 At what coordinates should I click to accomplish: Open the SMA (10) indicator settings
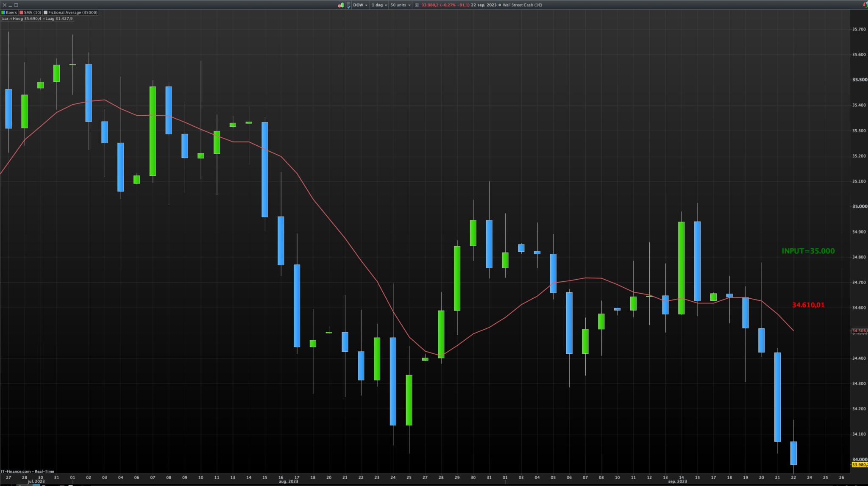pos(33,12)
